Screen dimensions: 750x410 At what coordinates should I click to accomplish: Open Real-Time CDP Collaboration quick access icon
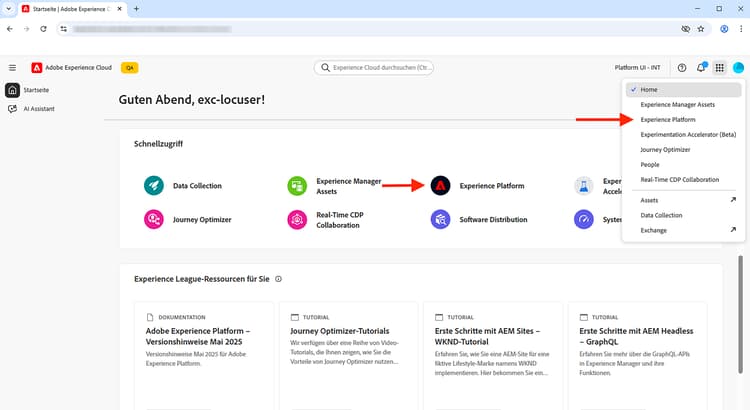coord(297,220)
